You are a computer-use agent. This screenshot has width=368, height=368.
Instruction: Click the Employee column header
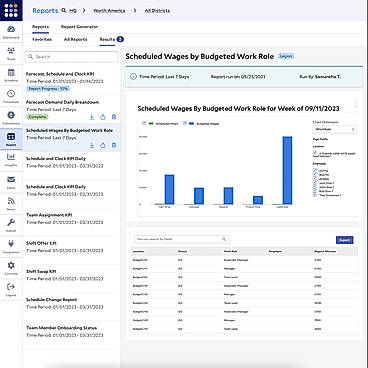click(275, 251)
